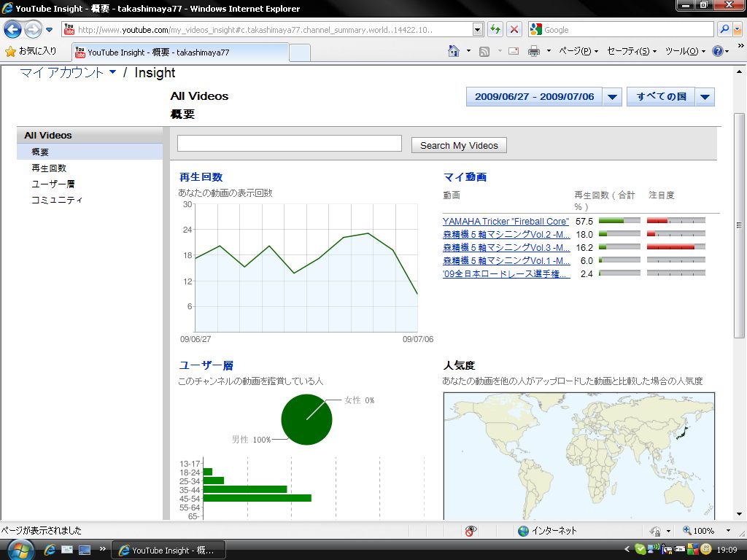Expand the Home button dropdown arrow
The height and width of the screenshot is (560, 747).
point(468,51)
